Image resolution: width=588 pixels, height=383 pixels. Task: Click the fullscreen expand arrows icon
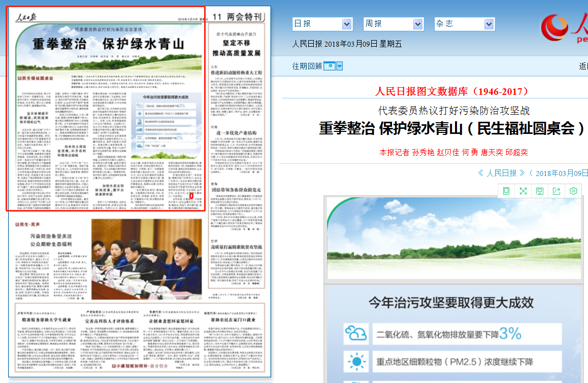522,191
